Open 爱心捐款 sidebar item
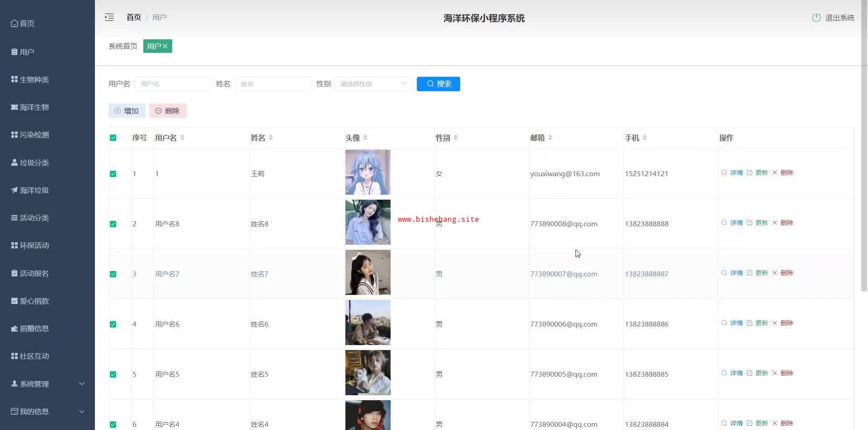The height and width of the screenshot is (430, 868). pyautogui.click(x=34, y=301)
